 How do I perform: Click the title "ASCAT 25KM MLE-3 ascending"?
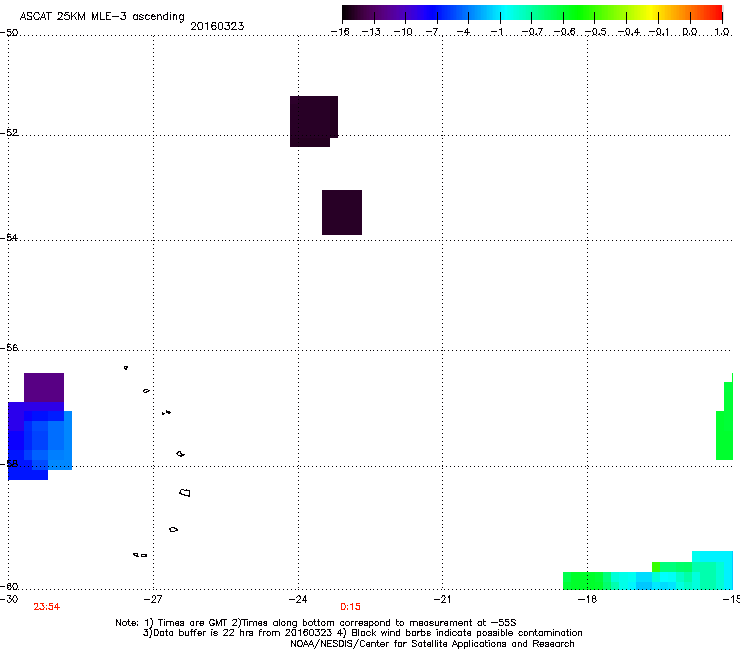coord(102,16)
